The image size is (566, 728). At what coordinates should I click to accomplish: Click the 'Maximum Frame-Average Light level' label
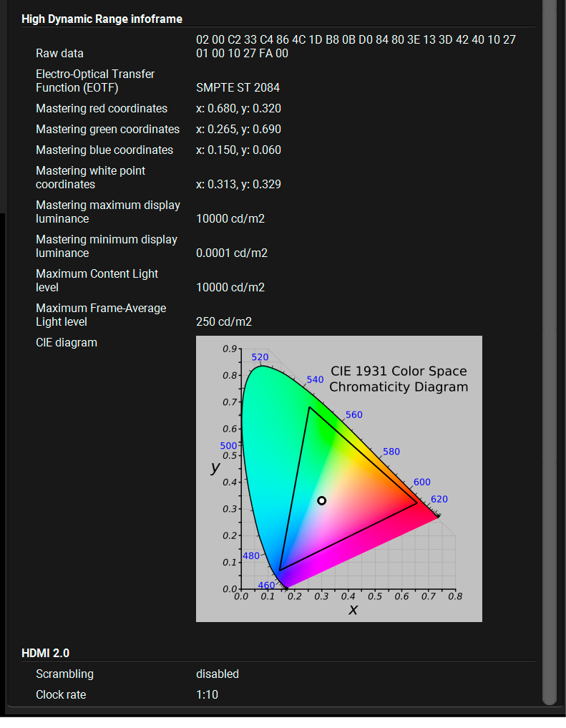(101, 315)
